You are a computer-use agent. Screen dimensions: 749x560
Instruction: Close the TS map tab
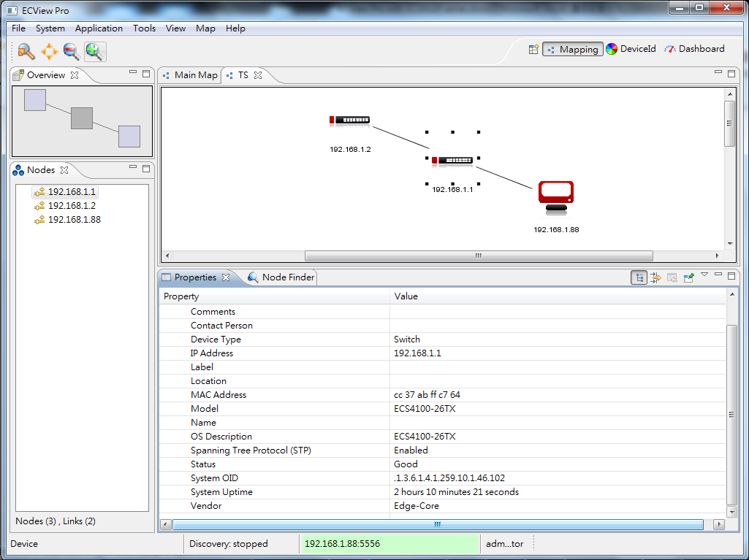coord(258,75)
